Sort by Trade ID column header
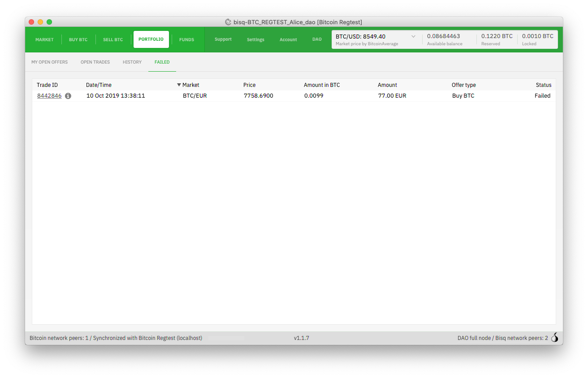The image size is (588, 378). click(x=47, y=85)
